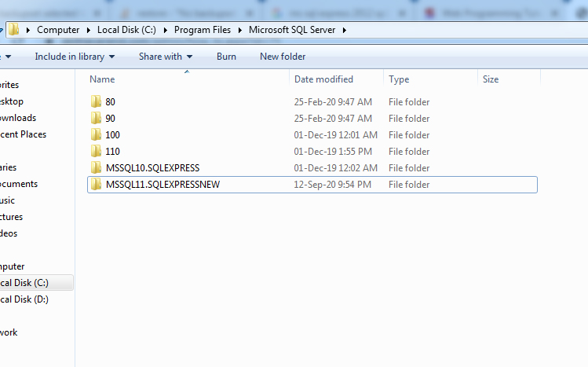Select the 90 folder icon

pyautogui.click(x=96, y=118)
